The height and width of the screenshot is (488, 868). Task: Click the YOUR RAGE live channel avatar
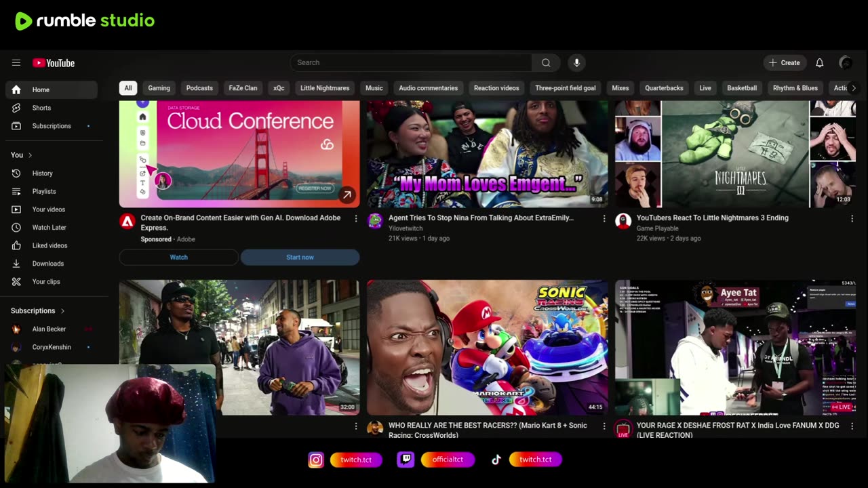623,429
